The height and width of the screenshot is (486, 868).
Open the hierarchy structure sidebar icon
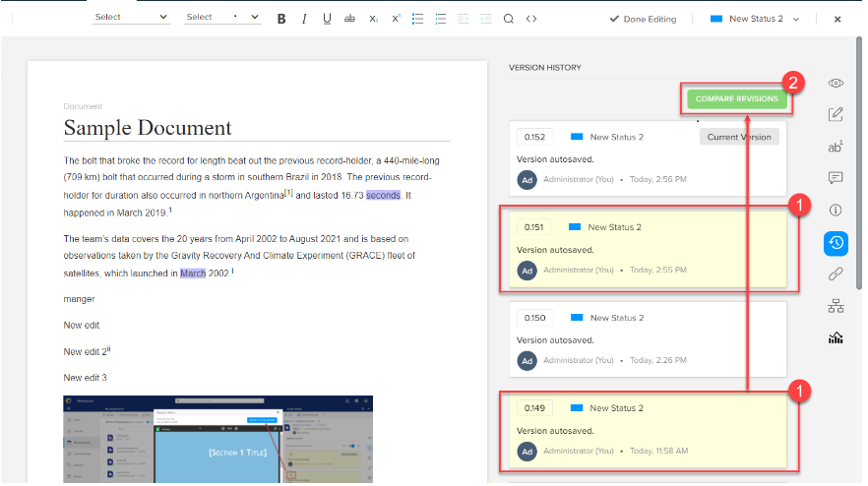click(836, 306)
